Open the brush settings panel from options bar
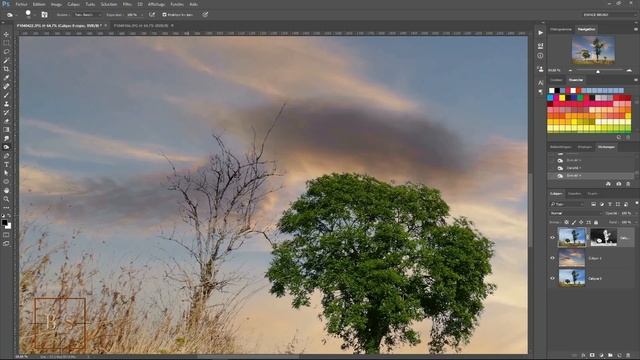 pyautogui.click(x=44, y=15)
